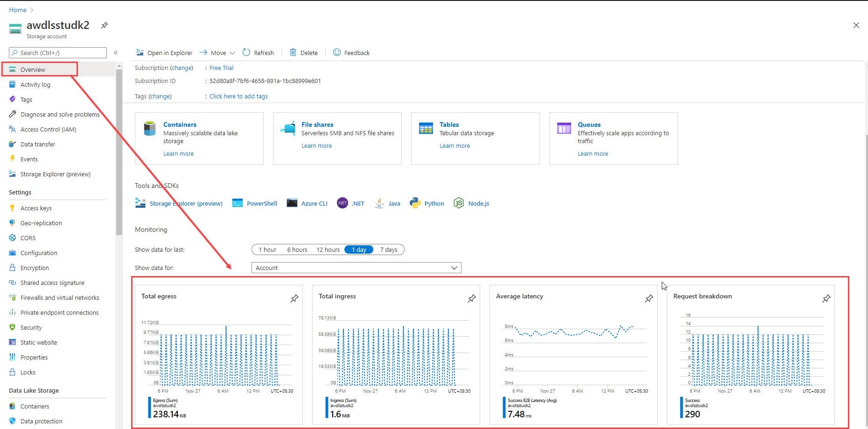The height and width of the screenshot is (429, 868).
Task: Click the Free Trial subscription link
Action: pyautogui.click(x=221, y=68)
